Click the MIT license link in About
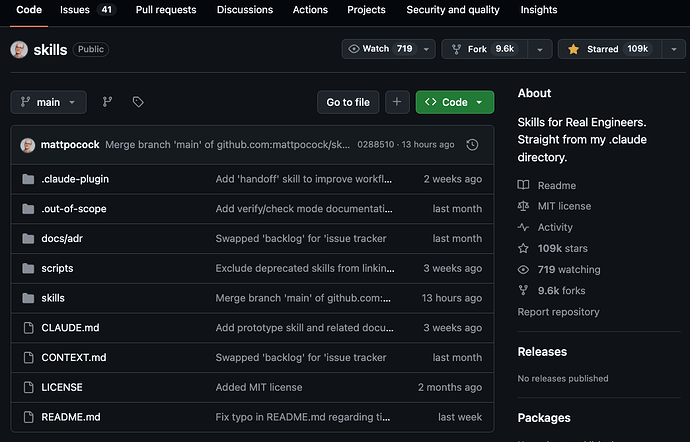The height and width of the screenshot is (442, 690). tap(565, 206)
